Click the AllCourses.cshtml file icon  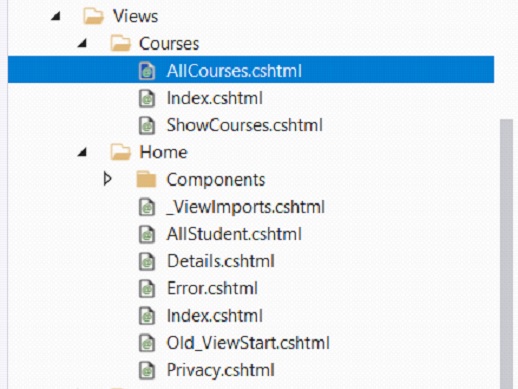(147, 71)
